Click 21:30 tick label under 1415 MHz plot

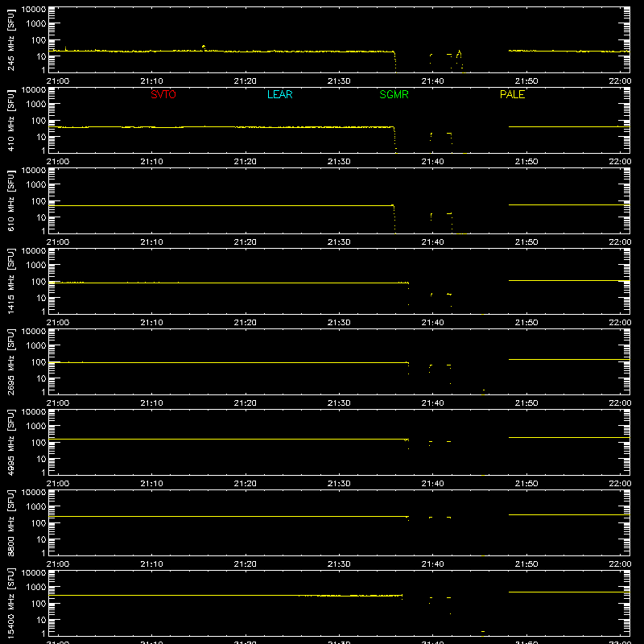pyautogui.click(x=339, y=323)
